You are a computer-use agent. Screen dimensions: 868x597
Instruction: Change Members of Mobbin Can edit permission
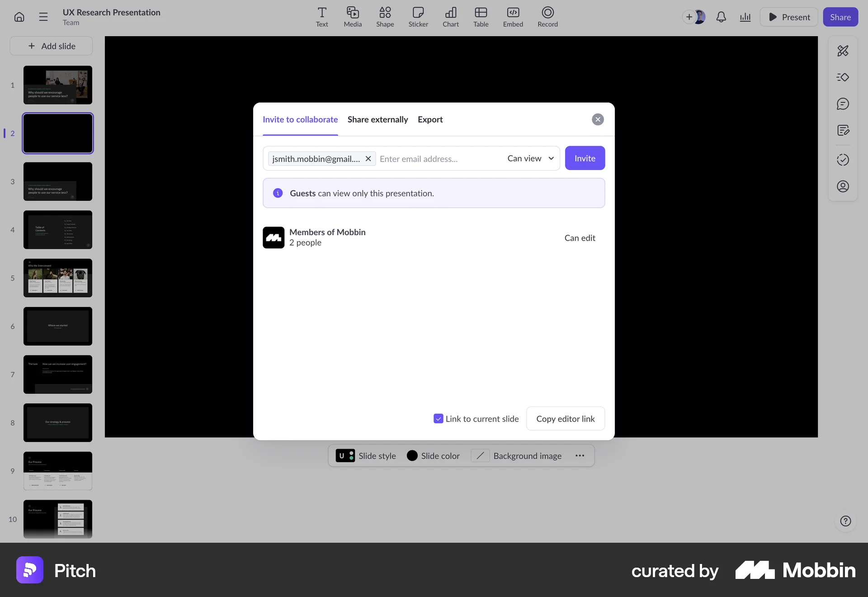click(x=580, y=237)
